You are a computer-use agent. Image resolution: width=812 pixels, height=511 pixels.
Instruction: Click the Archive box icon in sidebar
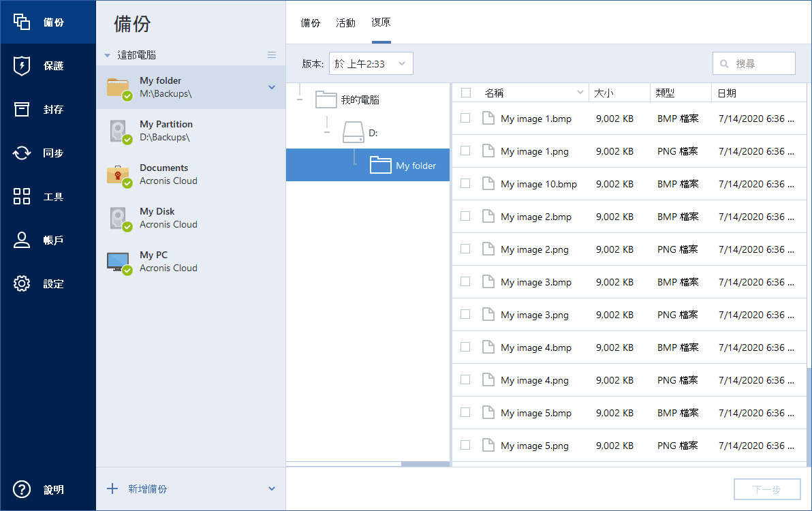(x=22, y=109)
